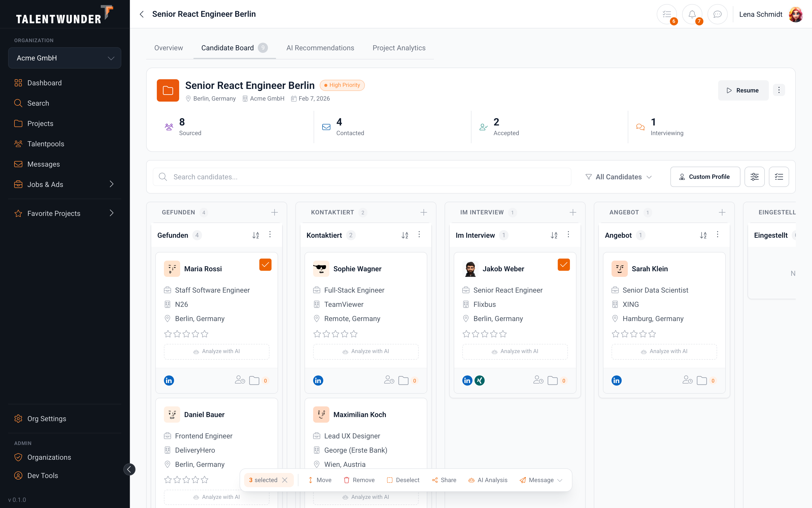Clear the selection with the X beside '3 selected'

coord(285,480)
